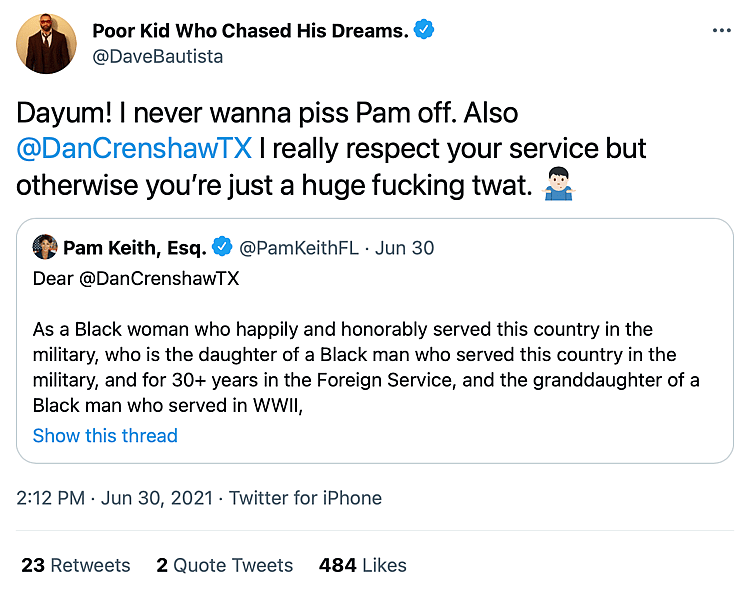Click the "Jun 30" date on quoted tweet
Screen dimensions: 750x594
point(404,248)
